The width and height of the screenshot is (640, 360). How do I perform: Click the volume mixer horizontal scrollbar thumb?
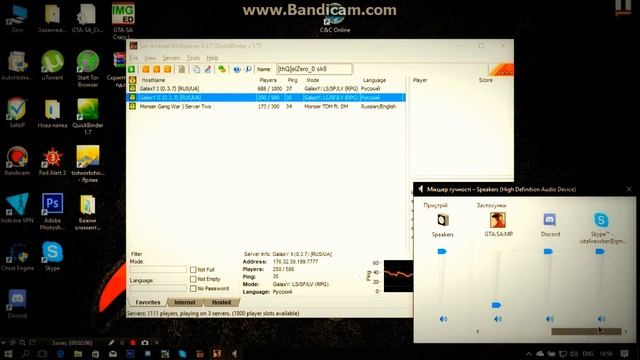pos(586,331)
